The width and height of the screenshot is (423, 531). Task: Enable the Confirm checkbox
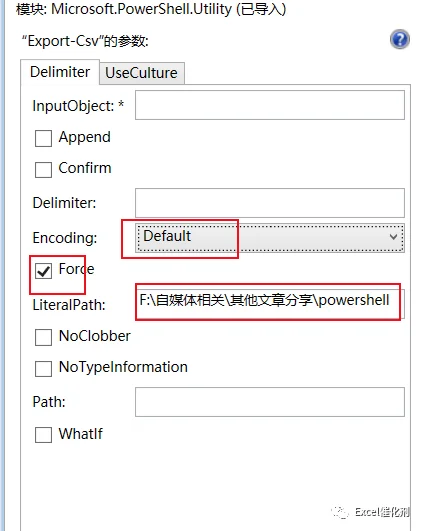43,169
